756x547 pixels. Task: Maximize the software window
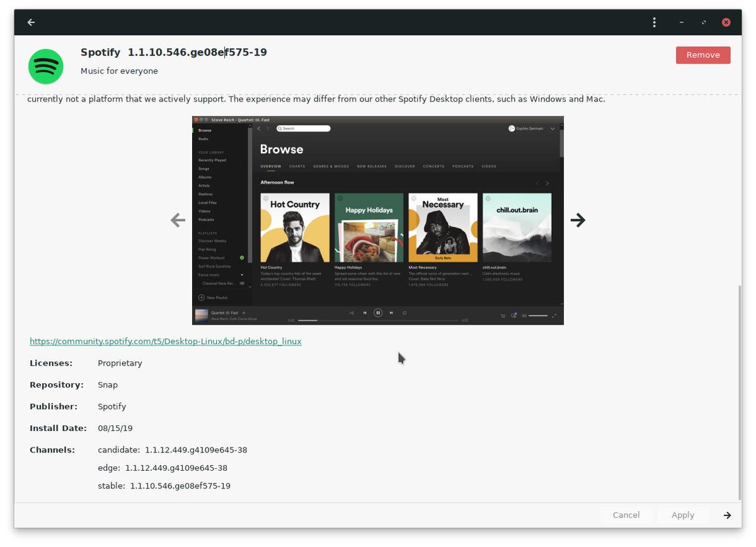click(x=704, y=22)
